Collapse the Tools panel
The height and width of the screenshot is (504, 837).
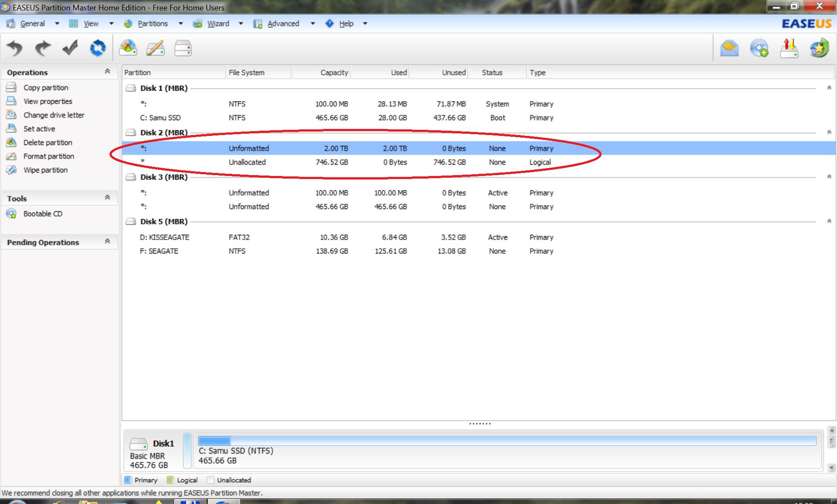click(x=107, y=198)
